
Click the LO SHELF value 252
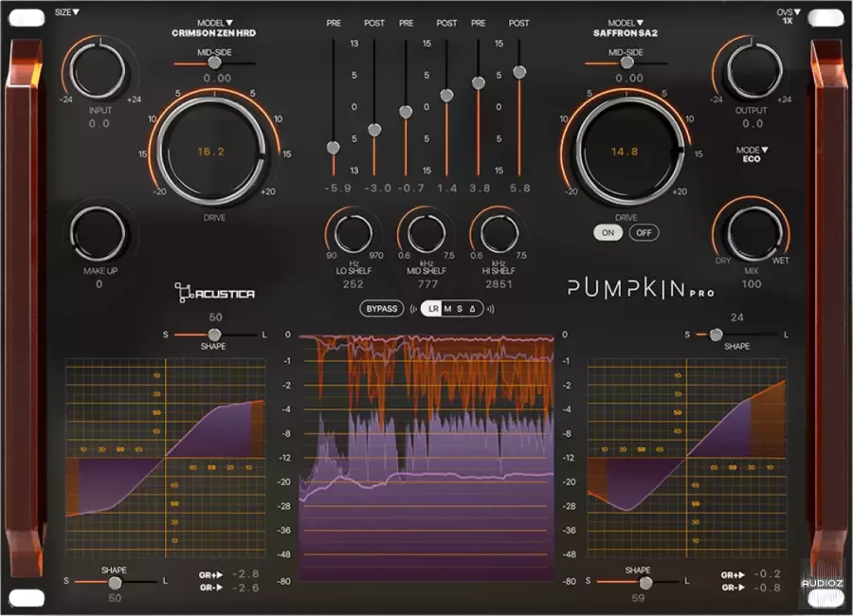tap(354, 284)
